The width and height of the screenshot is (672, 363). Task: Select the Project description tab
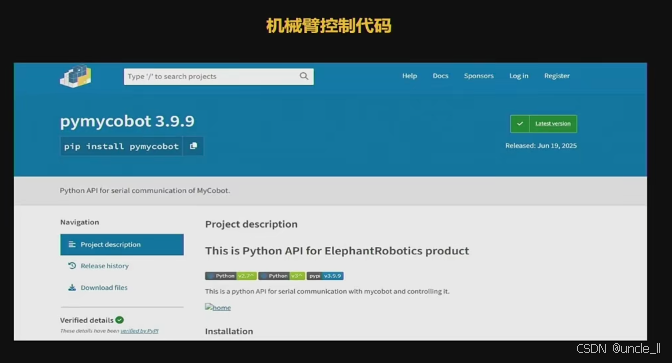tap(122, 244)
